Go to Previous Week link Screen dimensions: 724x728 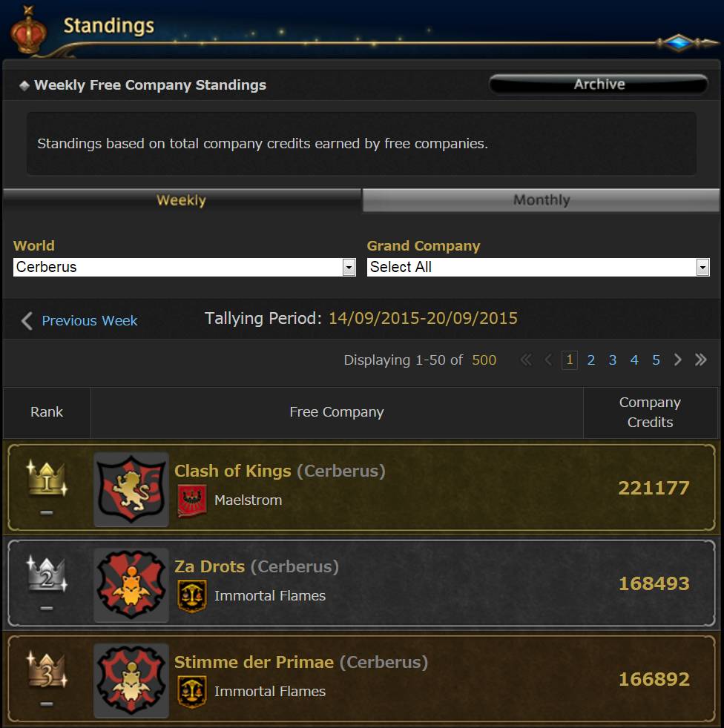pyautogui.click(x=89, y=321)
